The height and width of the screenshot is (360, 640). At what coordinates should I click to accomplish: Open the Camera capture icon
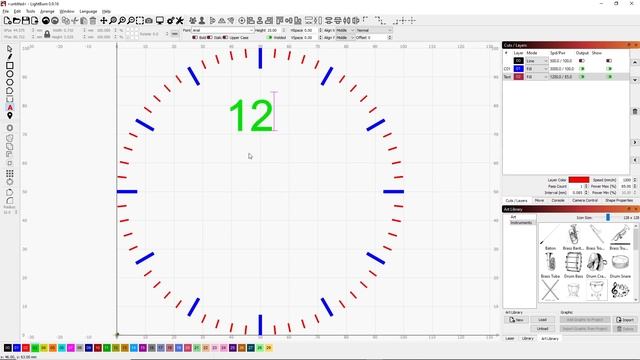pos(149,20)
